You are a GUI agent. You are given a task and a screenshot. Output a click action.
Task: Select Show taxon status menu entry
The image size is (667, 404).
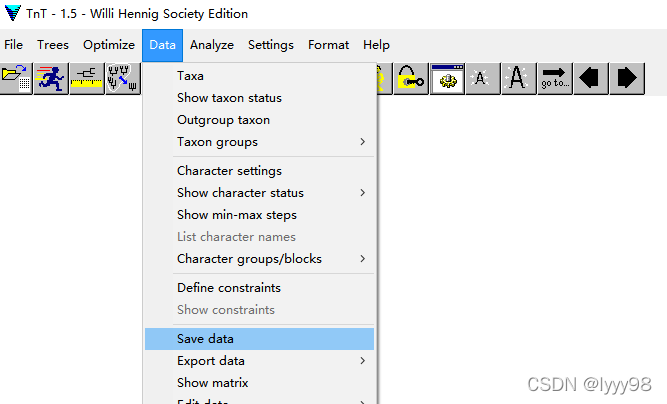259,98
